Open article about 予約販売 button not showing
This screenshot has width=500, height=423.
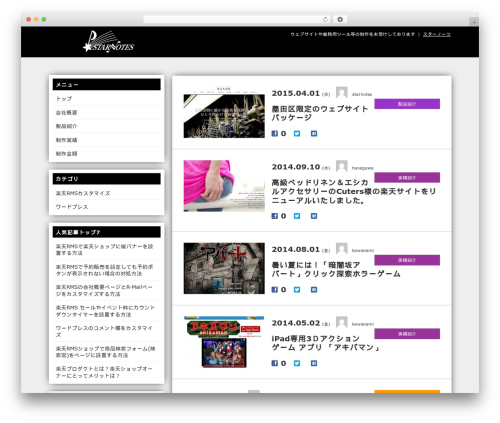pos(104,270)
